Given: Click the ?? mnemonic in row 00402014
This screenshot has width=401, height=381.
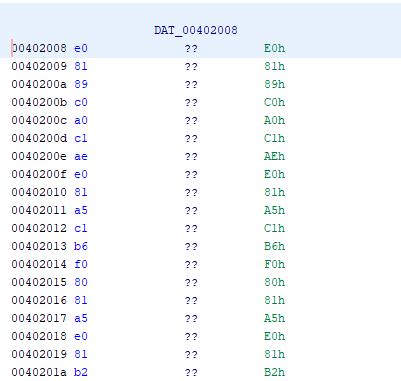Looking at the screenshot, I should tap(191, 264).
